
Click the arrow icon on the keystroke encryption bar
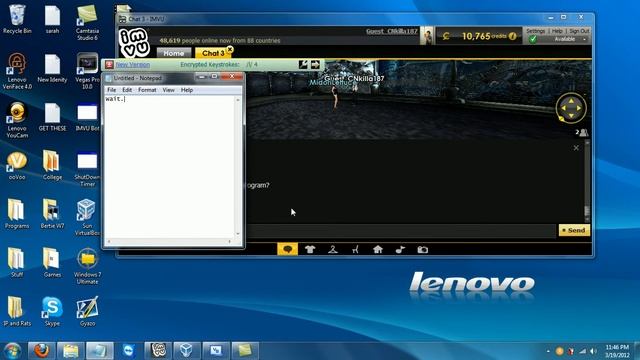(x=316, y=64)
